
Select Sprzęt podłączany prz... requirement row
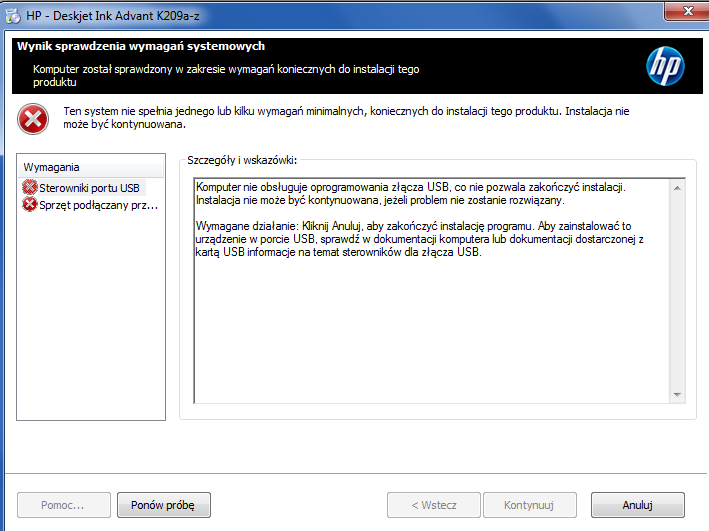[x=90, y=205]
